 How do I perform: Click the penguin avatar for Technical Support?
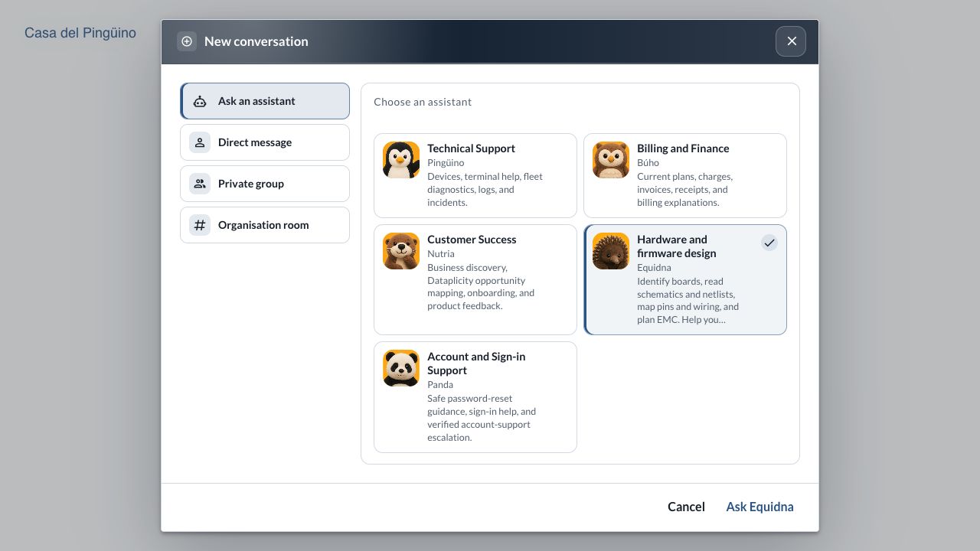click(401, 160)
